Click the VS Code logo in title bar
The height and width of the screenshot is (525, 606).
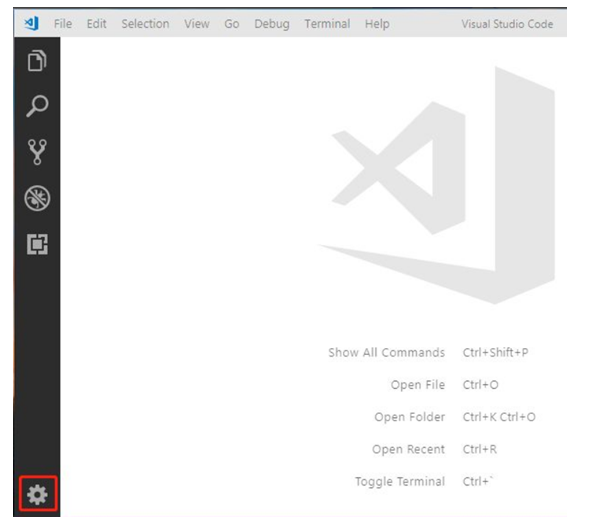pos(30,23)
